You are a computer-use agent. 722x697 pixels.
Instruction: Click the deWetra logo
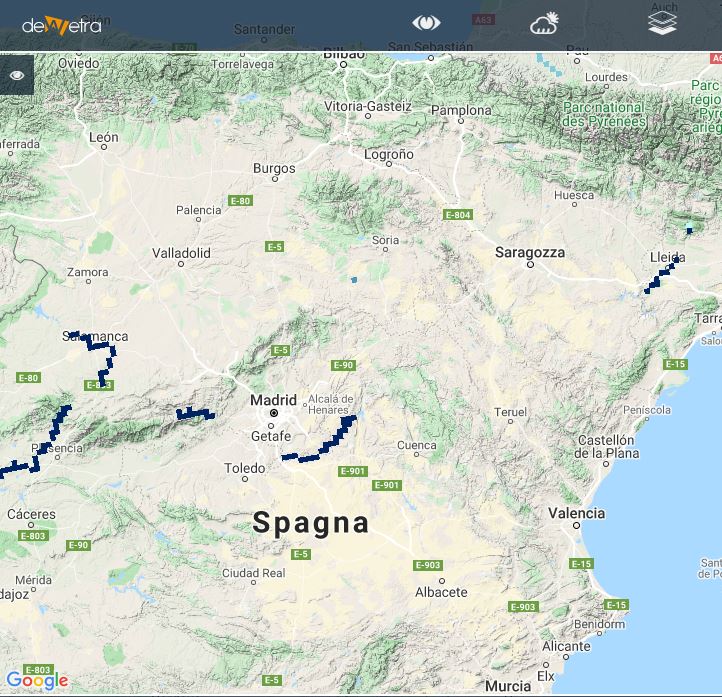62,25
